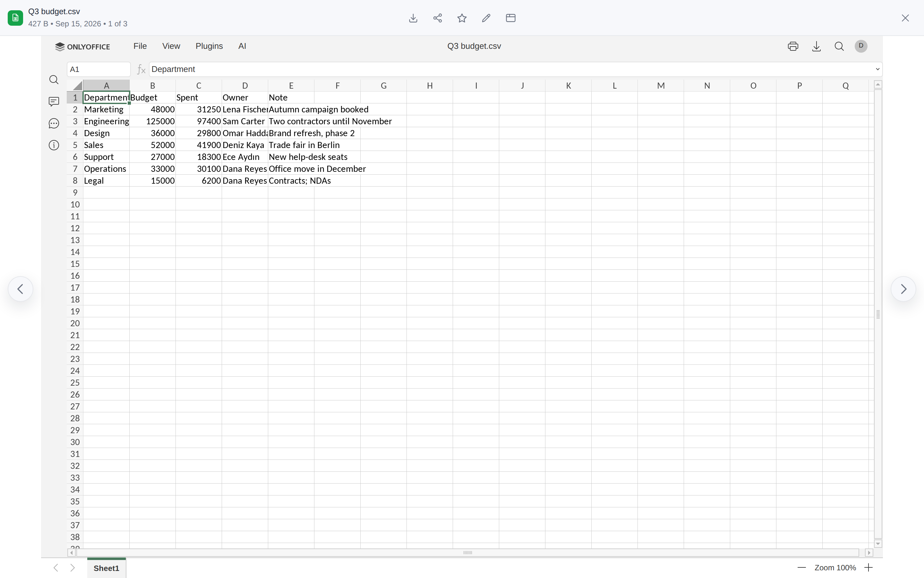The width and height of the screenshot is (924, 578).
Task: Print the spreadsheet in ONLYOFFICE
Action: coord(793,46)
